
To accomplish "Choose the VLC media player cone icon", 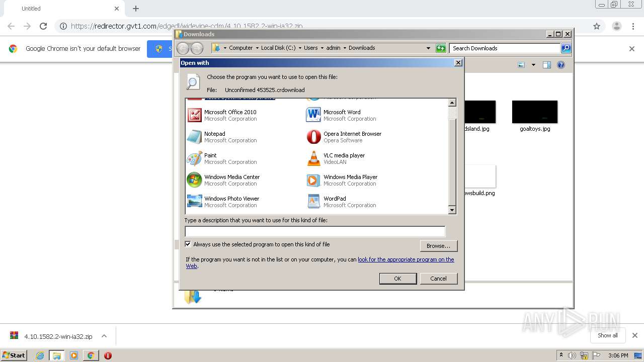I will point(313,158).
